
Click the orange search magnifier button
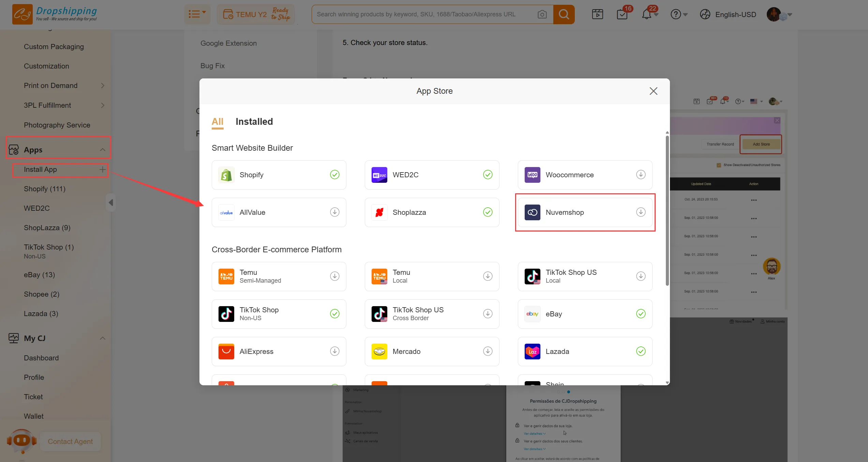point(564,14)
